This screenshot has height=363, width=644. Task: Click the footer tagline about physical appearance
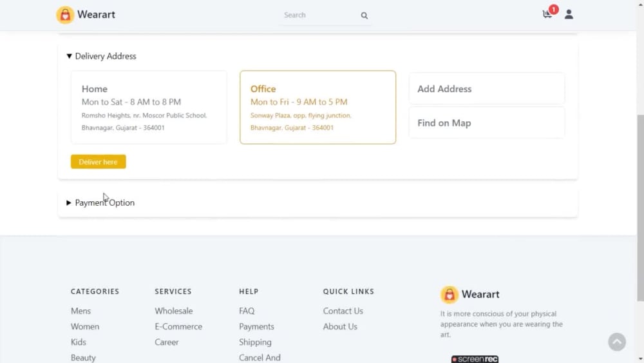coord(502,324)
